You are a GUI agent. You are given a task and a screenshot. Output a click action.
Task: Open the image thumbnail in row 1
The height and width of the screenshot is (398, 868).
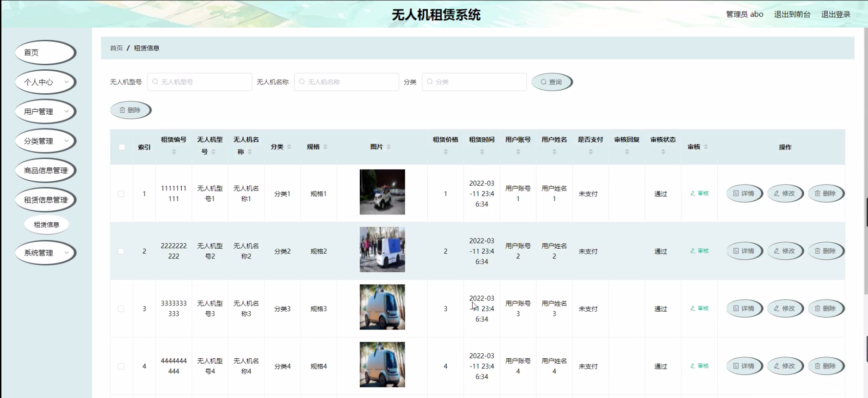(382, 192)
